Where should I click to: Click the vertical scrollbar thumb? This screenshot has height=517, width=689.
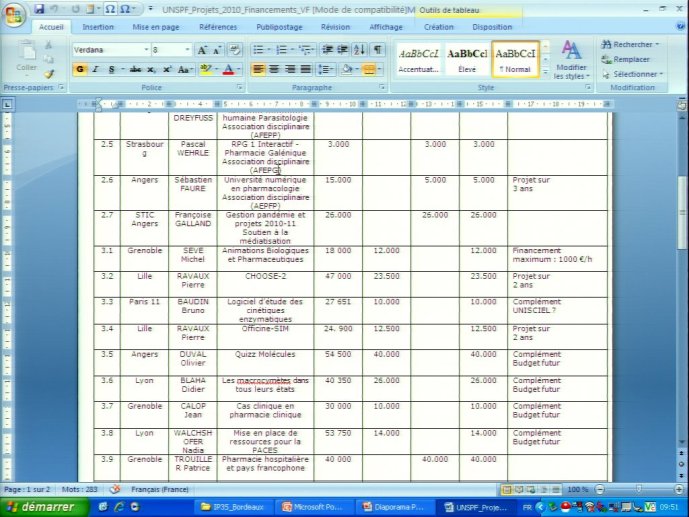point(682,211)
